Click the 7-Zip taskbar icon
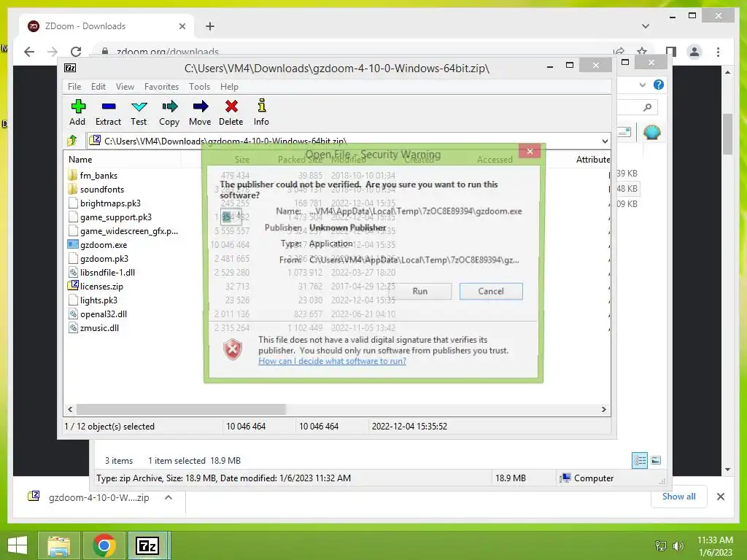This screenshot has height=560, width=747. click(x=147, y=545)
